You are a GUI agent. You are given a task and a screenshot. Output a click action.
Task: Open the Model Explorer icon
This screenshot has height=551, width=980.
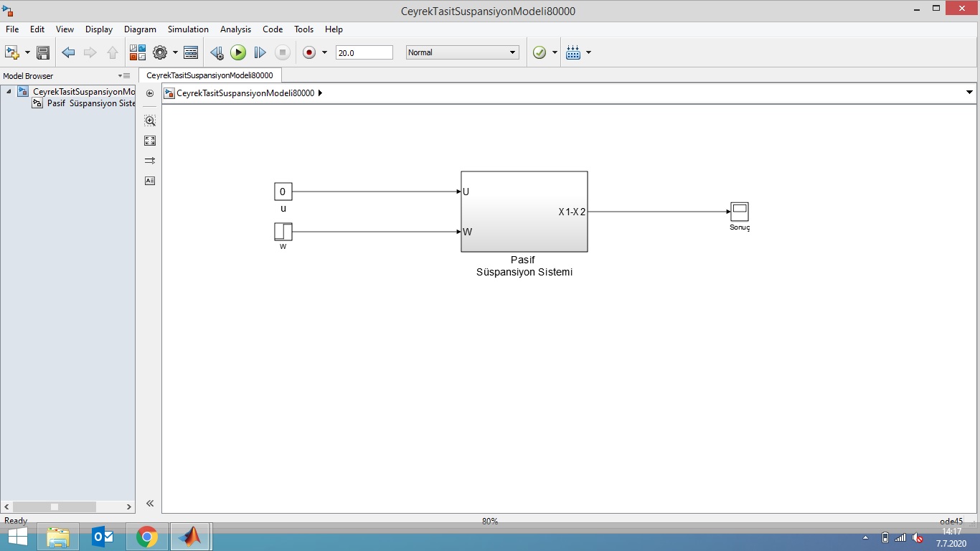pos(191,52)
